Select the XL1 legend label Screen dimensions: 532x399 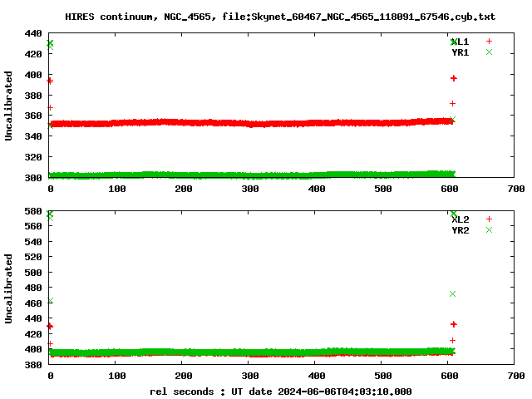pyautogui.click(x=460, y=42)
